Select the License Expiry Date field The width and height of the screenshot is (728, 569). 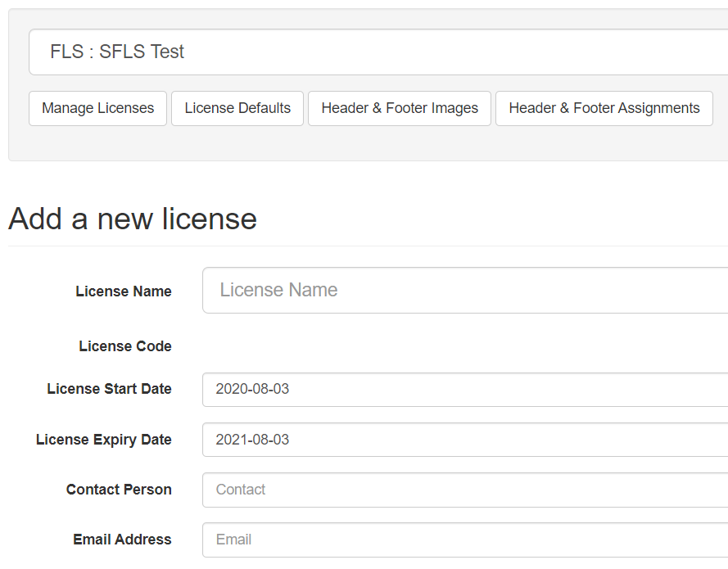(x=464, y=440)
